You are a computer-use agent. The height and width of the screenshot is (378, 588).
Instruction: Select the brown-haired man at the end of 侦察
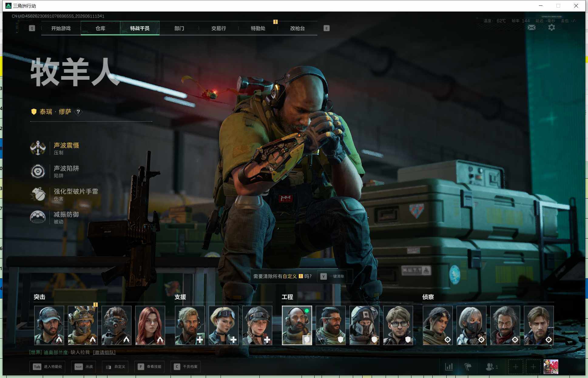539,325
